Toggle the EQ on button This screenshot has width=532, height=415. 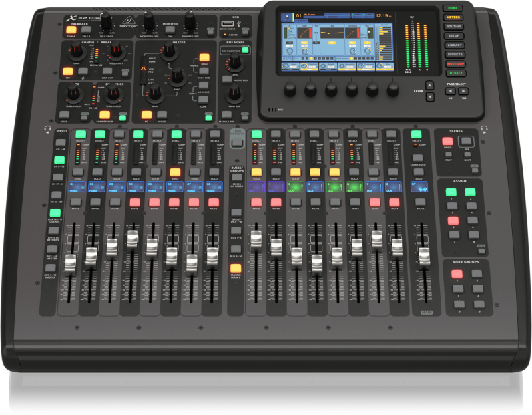click(x=147, y=115)
